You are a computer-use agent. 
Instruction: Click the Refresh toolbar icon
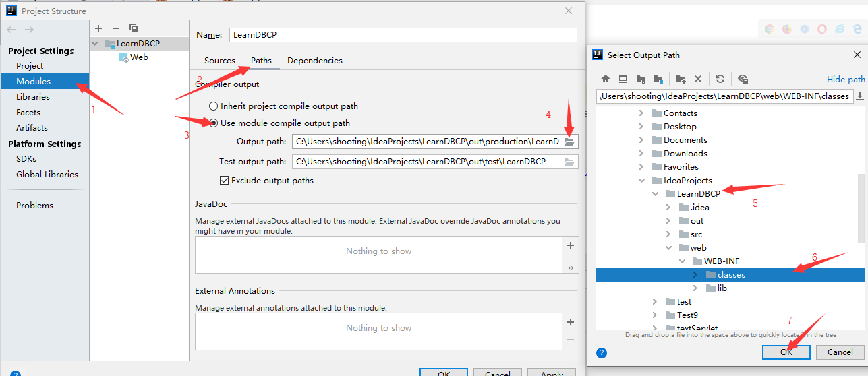pos(720,79)
